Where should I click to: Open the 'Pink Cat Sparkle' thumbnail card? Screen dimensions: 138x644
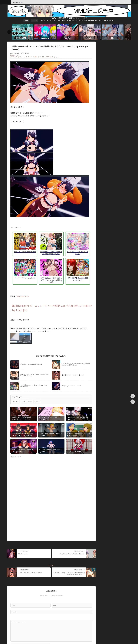pyautogui.click(x=24, y=414)
